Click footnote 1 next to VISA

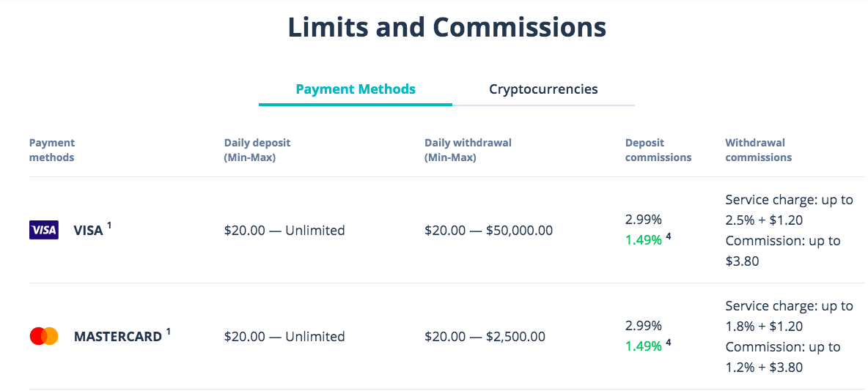110,226
